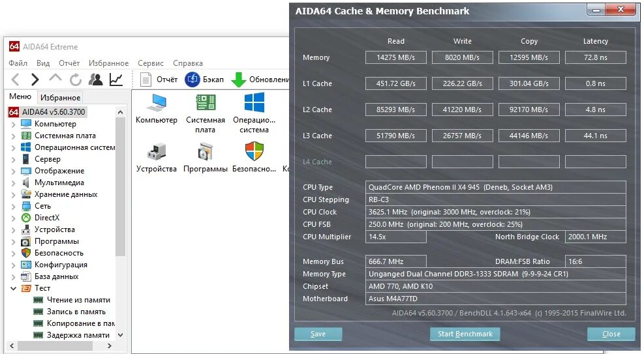Open the Отчёт menu in the menu bar

(69, 63)
